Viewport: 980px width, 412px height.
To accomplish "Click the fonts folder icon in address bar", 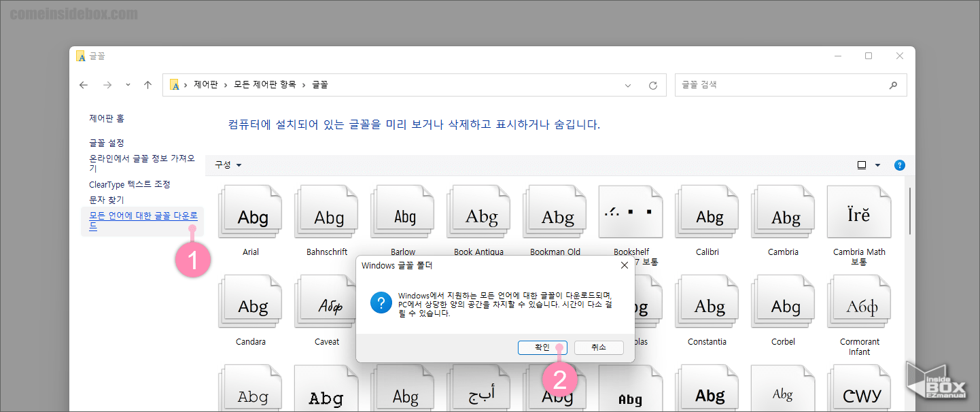I will [175, 85].
